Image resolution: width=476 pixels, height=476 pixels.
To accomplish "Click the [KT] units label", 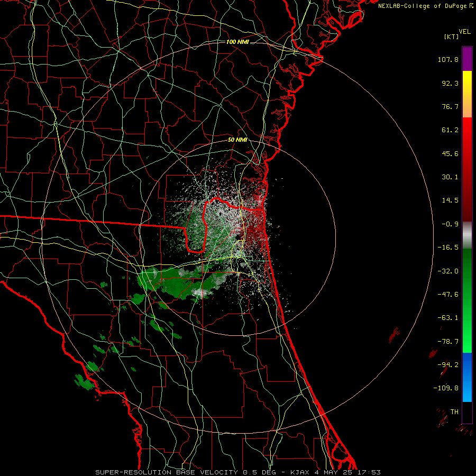I will [x=452, y=36].
